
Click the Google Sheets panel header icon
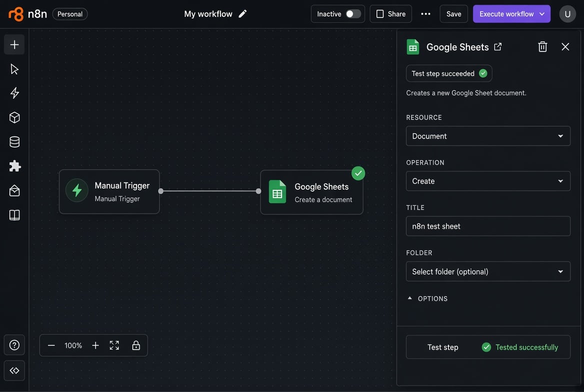coord(412,47)
